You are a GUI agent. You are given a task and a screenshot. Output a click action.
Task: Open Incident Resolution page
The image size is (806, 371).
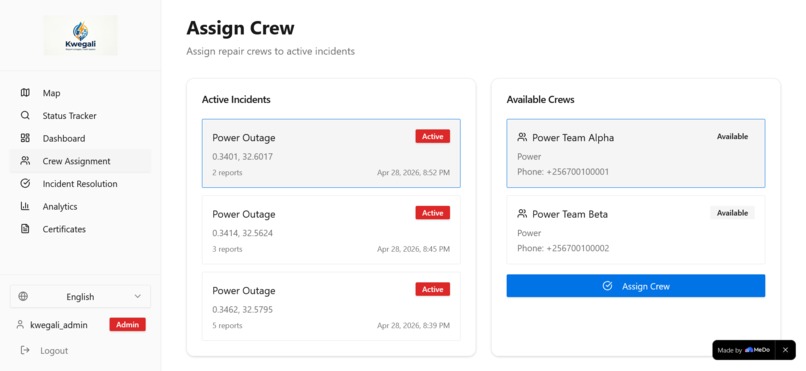pos(80,183)
